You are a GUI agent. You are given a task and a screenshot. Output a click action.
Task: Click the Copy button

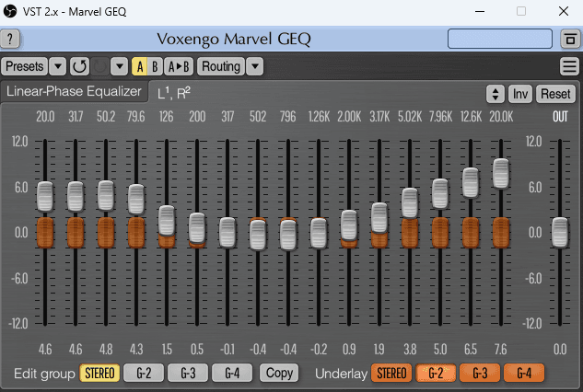coord(279,373)
